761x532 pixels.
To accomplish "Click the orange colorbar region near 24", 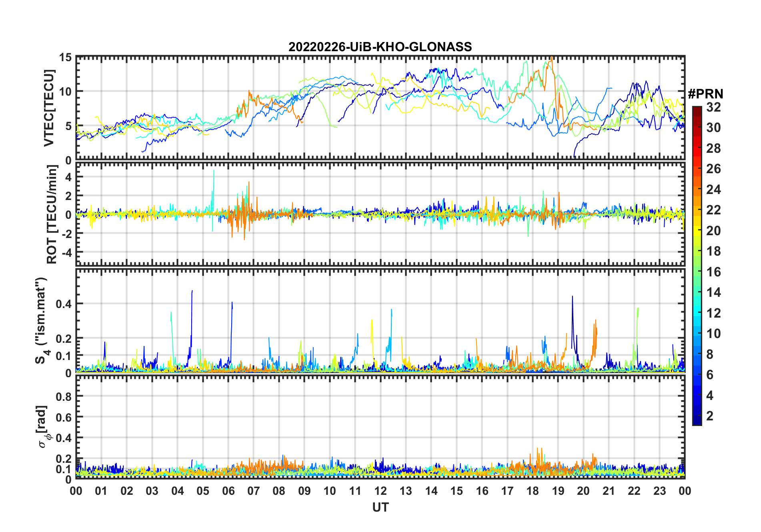I will [x=697, y=190].
